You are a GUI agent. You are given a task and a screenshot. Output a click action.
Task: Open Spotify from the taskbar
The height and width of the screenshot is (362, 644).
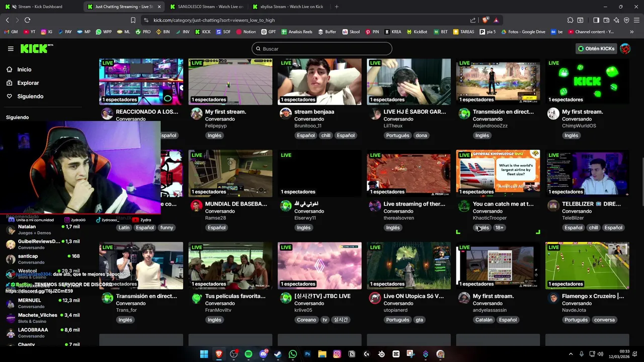(x=249, y=354)
